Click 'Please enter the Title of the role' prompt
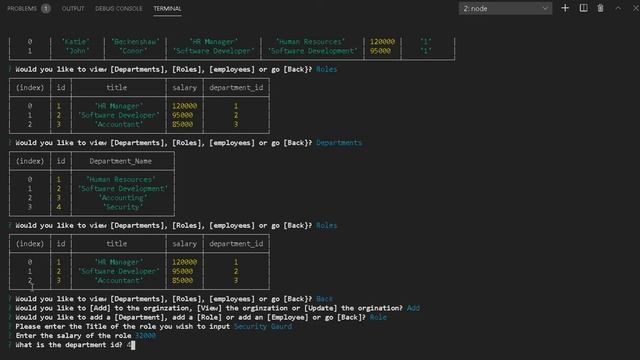 122,327
